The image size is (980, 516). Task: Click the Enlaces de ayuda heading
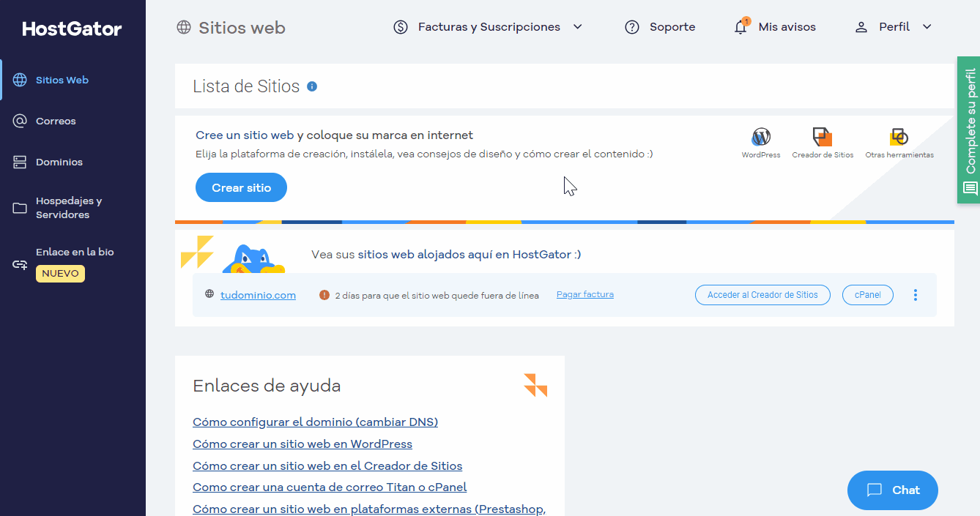(267, 386)
